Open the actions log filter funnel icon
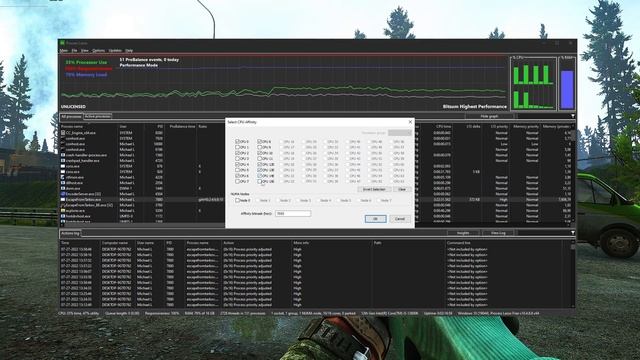Screen dimensions: 640x360 [573, 233]
